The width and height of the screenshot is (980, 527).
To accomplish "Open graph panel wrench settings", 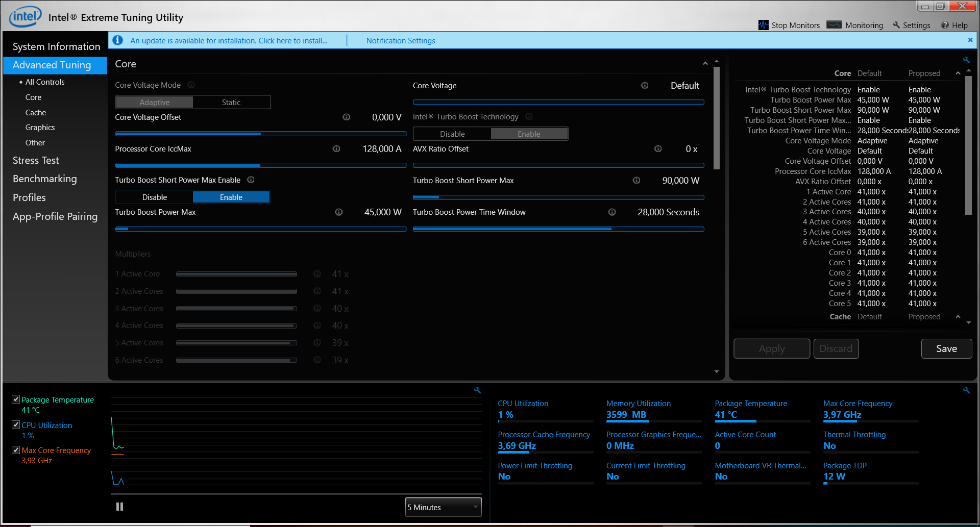I will (x=478, y=390).
